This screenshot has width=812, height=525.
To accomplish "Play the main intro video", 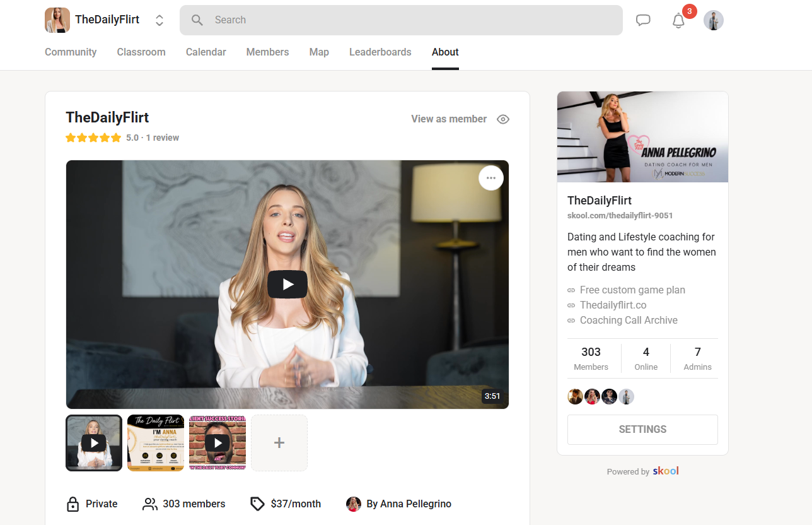I will [x=287, y=285].
